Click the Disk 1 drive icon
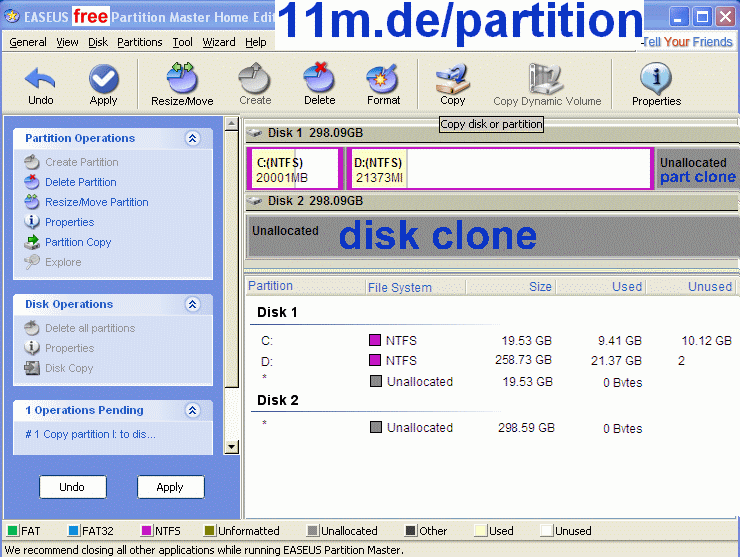The height and width of the screenshot is (557, 740). 254,133
